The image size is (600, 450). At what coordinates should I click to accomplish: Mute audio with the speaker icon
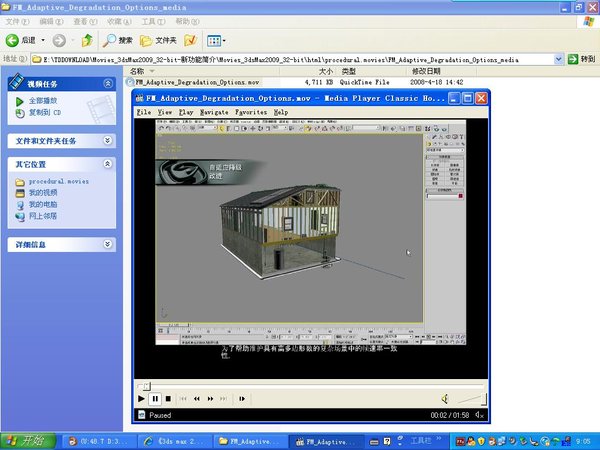(x=445, y=398)
